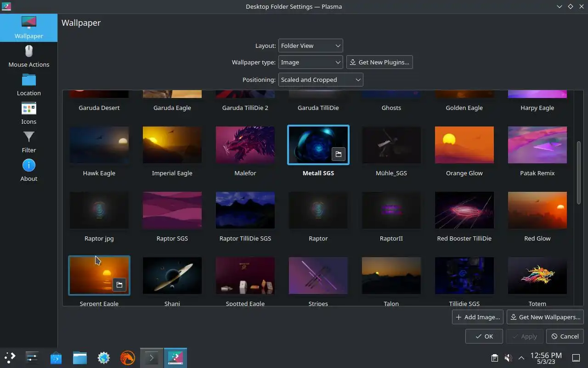Click the muted volume tray icon

click(x=508, y=358)
